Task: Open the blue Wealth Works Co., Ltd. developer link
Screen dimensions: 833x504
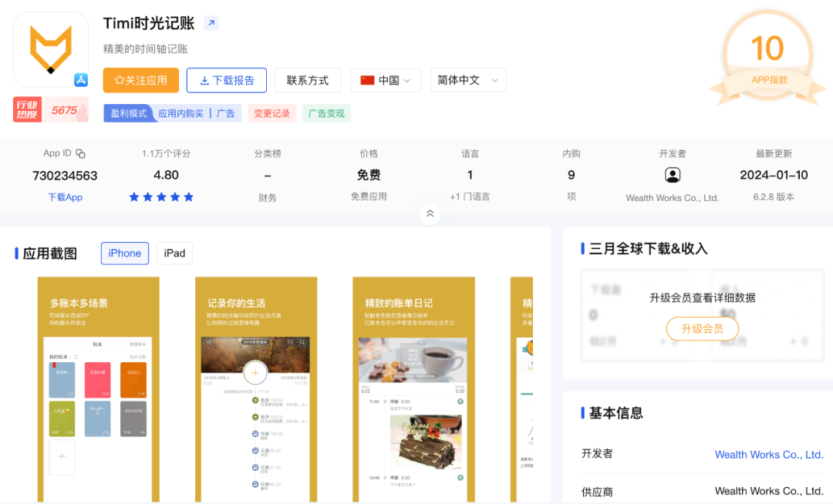Action: (x=769, y=455)
